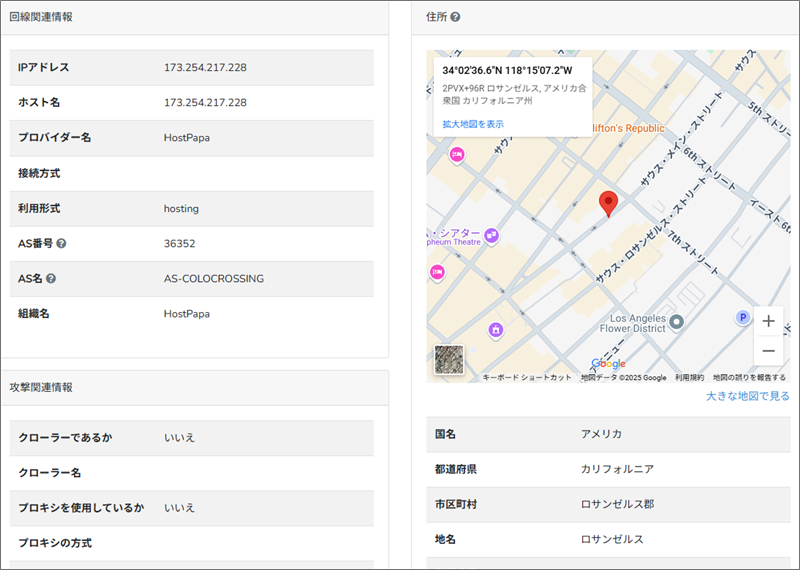Open 大きな地図で見る link
This screenshot has width=800, height=570.
click(x=747, y=396)
